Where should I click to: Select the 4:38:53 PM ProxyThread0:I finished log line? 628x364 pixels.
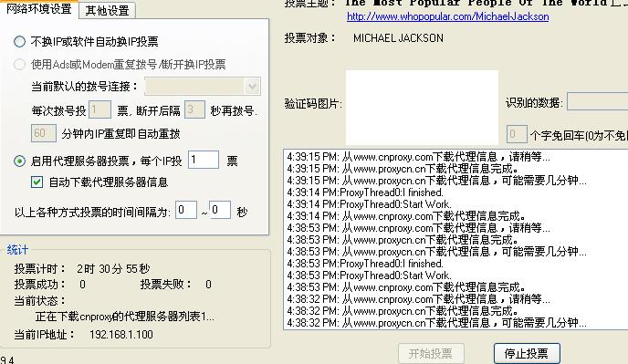tap(365, 264)
